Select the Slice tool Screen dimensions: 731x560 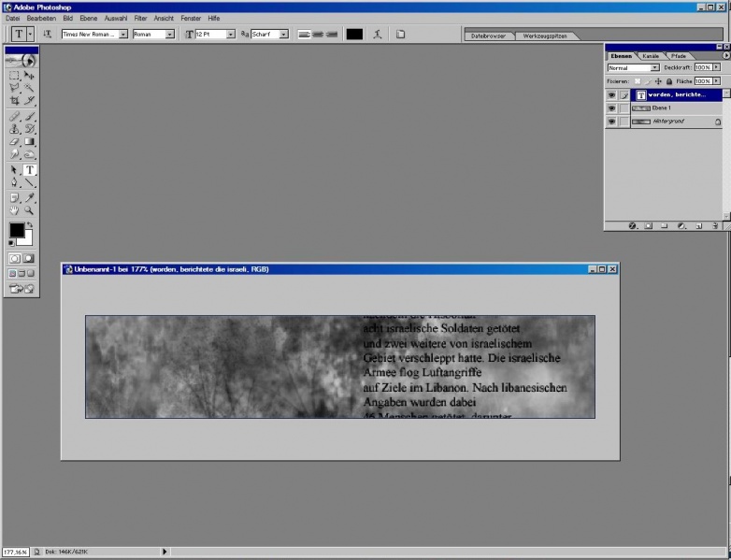click(x=29, y=100)
